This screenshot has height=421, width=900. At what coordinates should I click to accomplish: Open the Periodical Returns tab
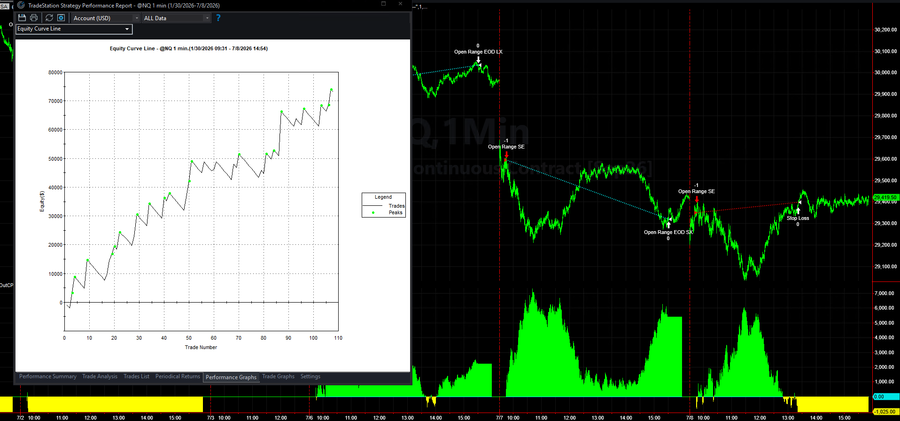point(177,377)
